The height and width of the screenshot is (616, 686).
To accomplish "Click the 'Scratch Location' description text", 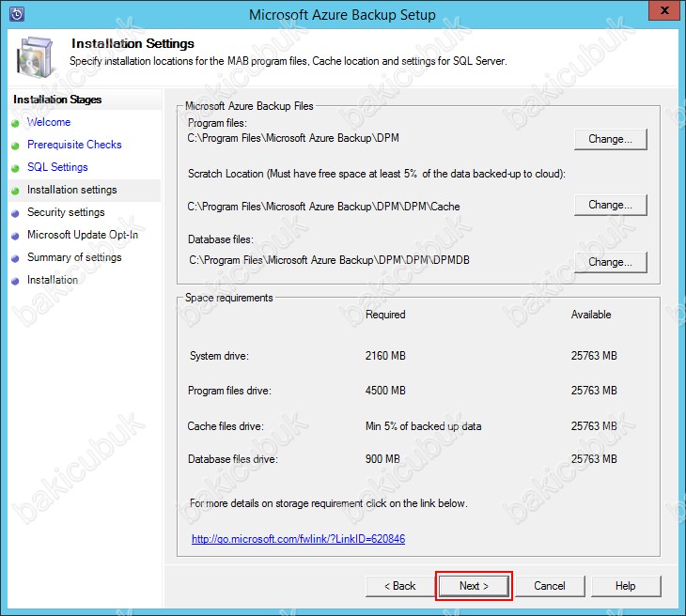I will (x=377, y=174).
